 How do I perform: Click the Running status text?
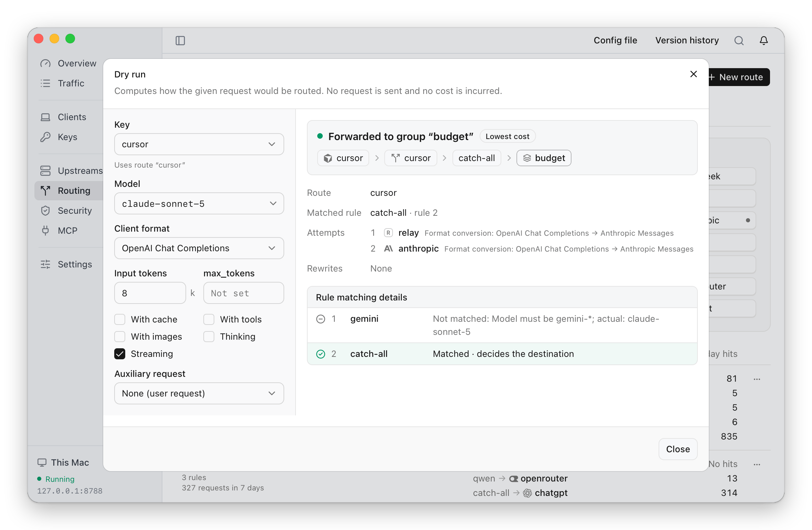[60, 479]
